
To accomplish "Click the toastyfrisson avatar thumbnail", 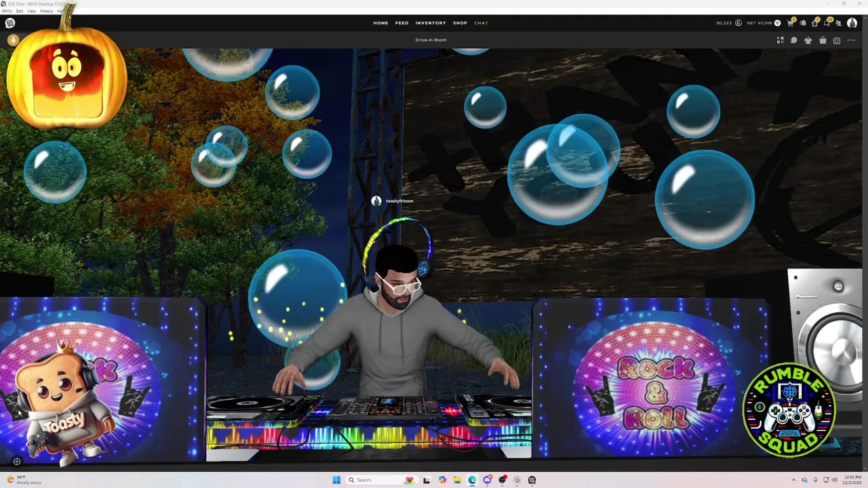I will [376, 201].
